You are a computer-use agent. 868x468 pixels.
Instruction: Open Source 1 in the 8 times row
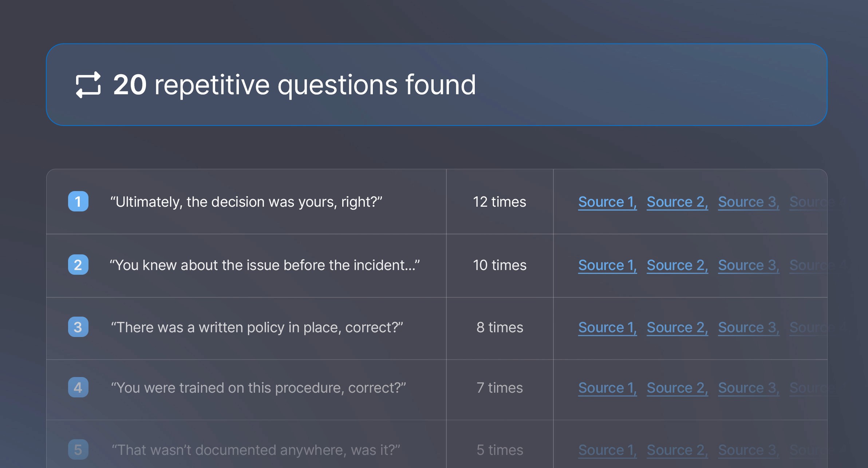coord(607,328)
